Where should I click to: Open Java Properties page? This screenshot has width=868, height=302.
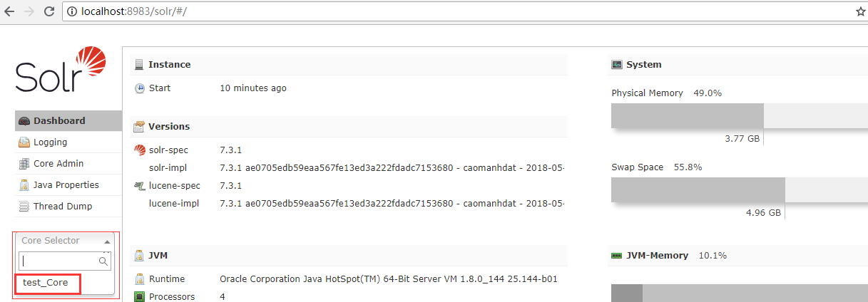68,185
